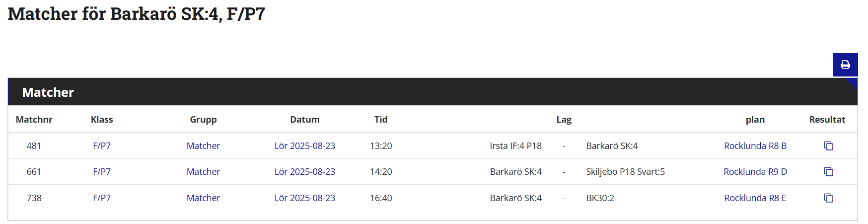Screen dimensions: 868x224
Task: Open result icon for match 738
Action: (828, 198)
